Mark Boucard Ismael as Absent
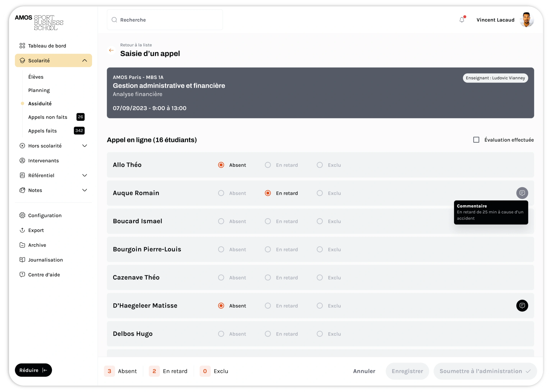The image size is (552, 392). (221, 221)
